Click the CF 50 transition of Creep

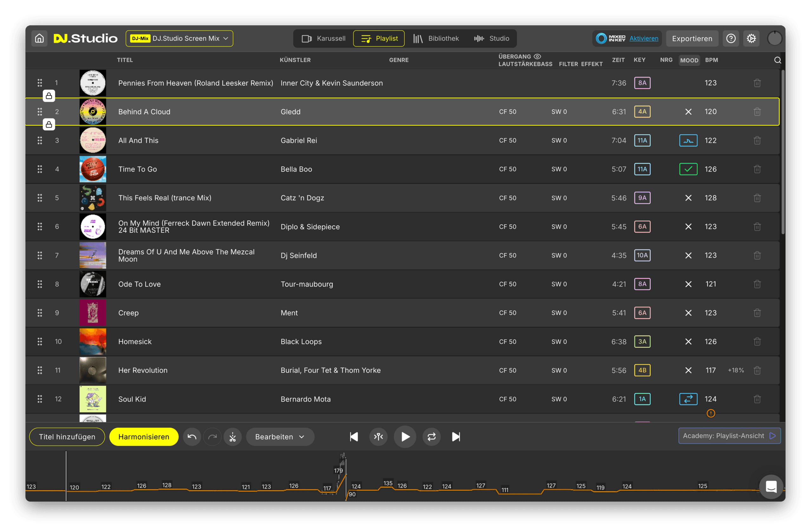pos(507,313)
